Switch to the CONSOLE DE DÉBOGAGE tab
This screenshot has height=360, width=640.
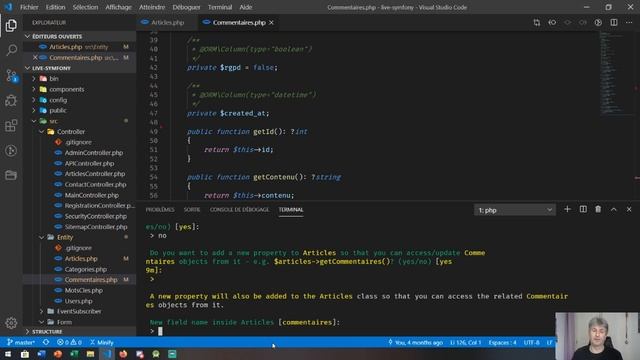240,210
